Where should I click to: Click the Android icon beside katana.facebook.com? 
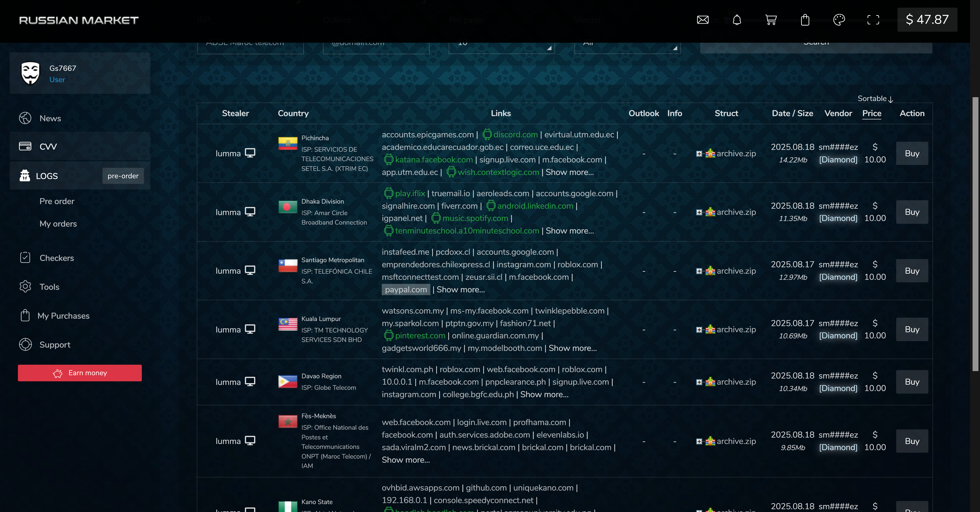[388, 159]
